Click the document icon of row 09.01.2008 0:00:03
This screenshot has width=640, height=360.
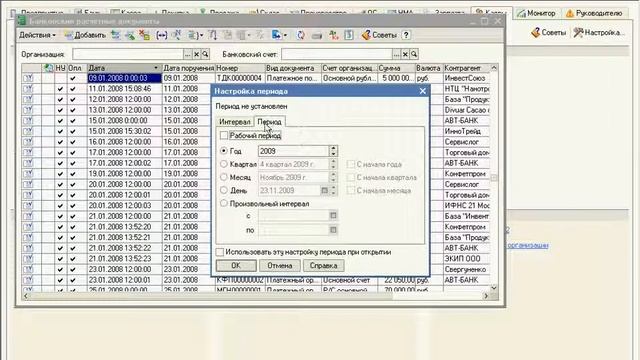coord(28,78)
